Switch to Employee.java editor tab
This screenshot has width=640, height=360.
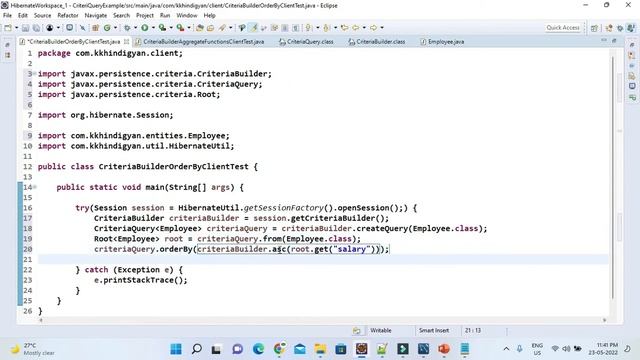tap(442, 42)
